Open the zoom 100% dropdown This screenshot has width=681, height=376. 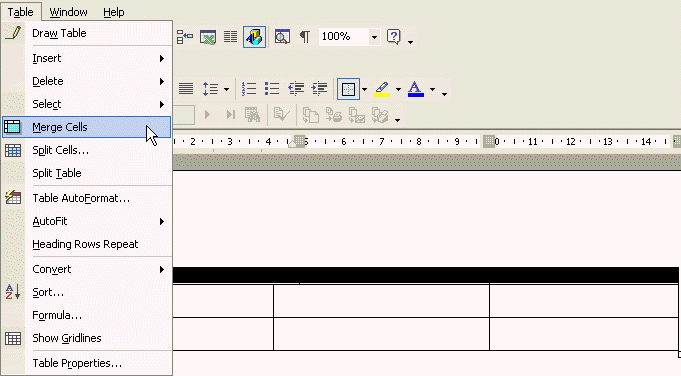[374, 37]
